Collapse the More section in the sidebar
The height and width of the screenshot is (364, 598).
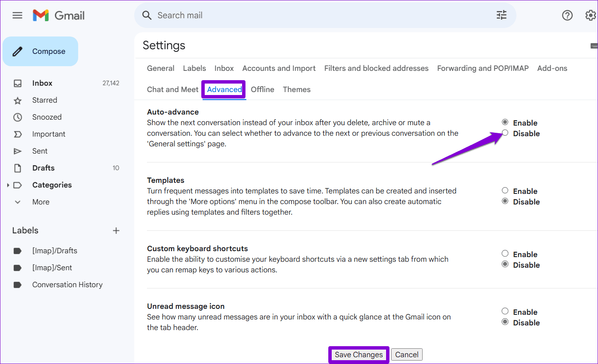pos(17,202)
